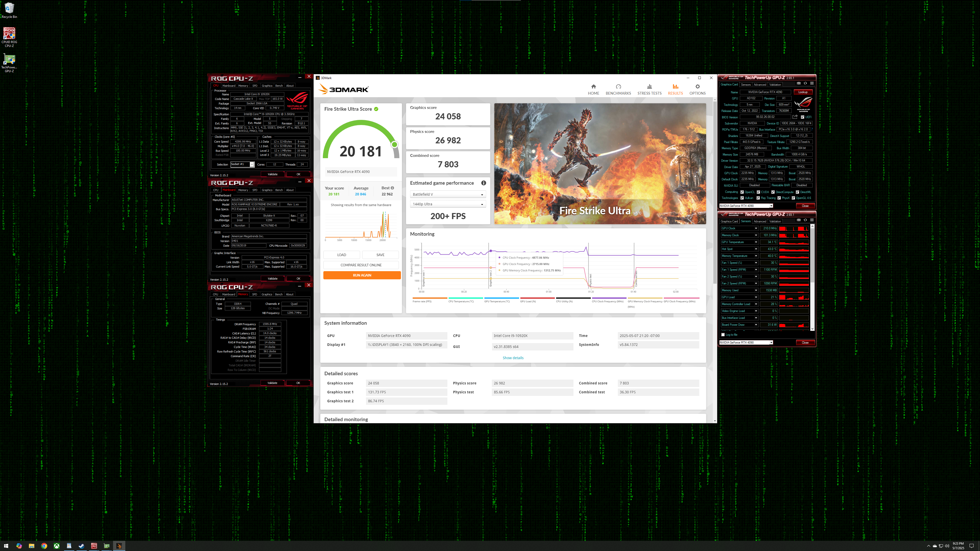Toggle the OpenCL checkbox in GPU-Z
The width and height of the screenshot is (980, 551).
[x=742, y=192]
